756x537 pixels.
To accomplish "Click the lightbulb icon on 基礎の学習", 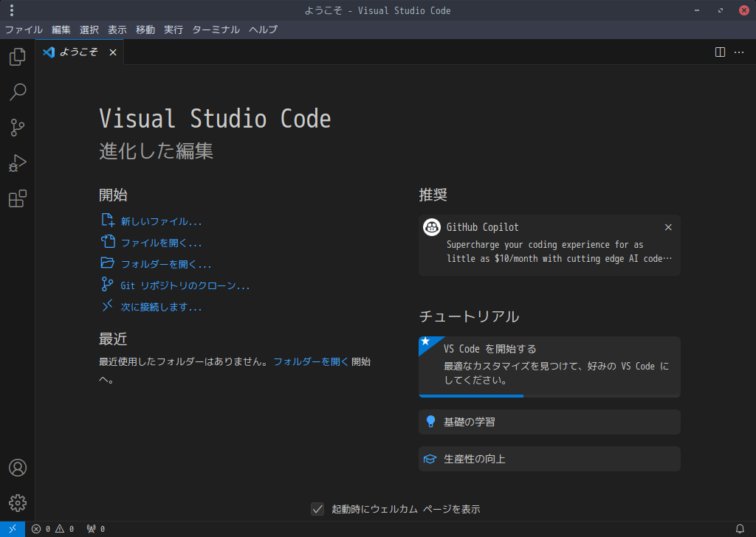I will point(430,422).
